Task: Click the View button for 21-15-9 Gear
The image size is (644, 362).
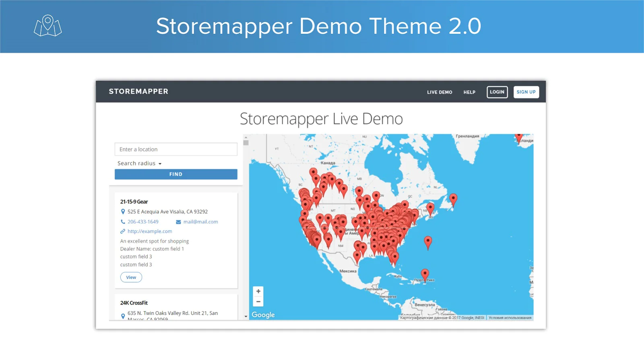Action: click(x=131, y=277)
